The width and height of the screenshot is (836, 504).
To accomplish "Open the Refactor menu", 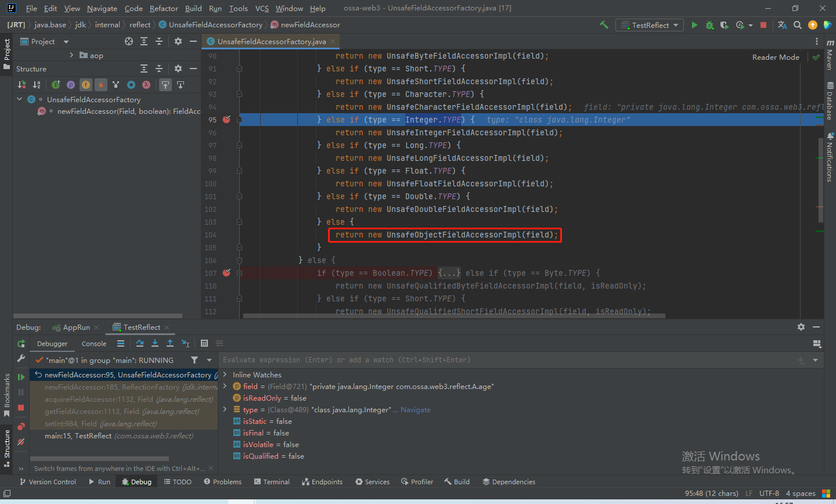I will (x=164, y=8).
